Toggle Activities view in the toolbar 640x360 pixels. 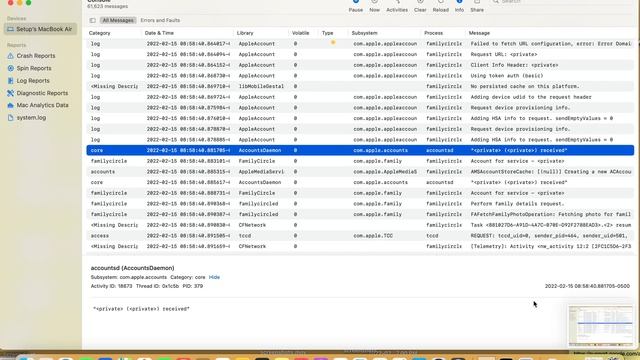tap(397, 6)
